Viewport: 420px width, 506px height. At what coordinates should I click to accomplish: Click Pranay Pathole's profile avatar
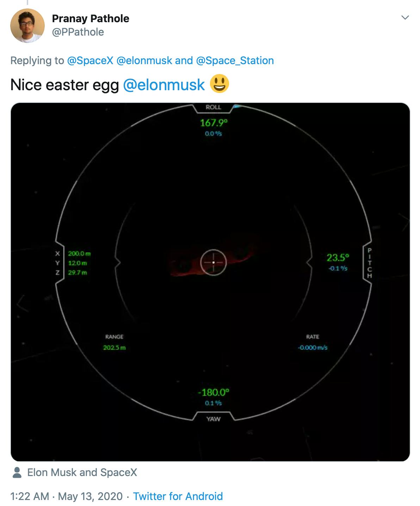pyautogui.click(x=27, y=26)
